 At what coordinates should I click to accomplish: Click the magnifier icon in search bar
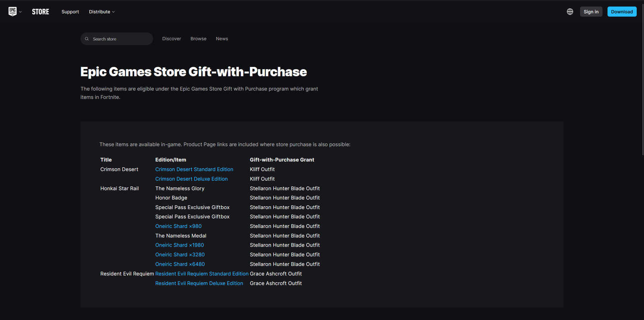(x=87, y=39)
